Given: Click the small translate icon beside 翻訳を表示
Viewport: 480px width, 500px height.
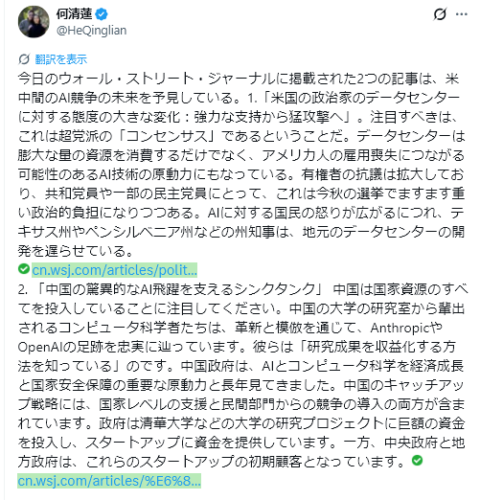Looking at the screenshot, I should (x=24, y=59).
